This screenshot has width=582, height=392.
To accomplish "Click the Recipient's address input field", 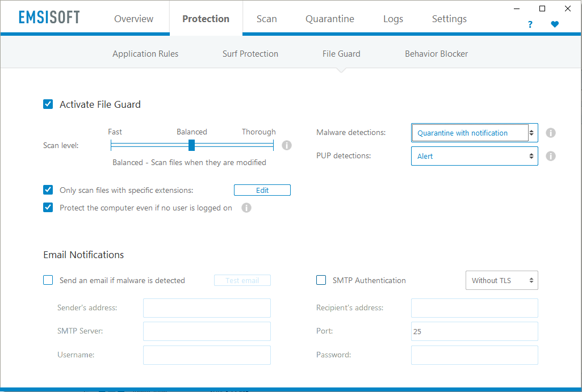I will point(474,308).
